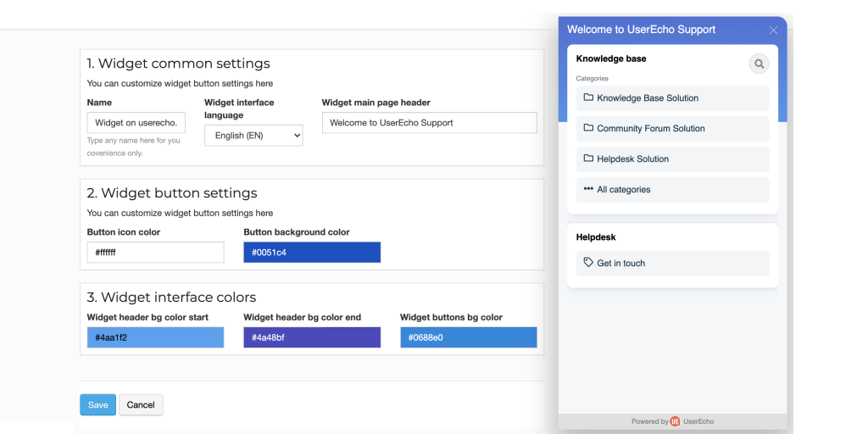Click the folder icon beside Knowledge Base Solution

(x=588, y=97)
